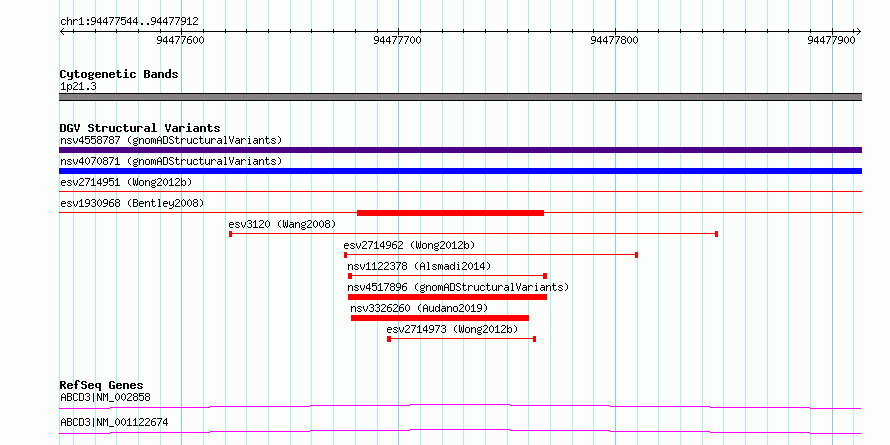Click the right end marker of esv2714962
Screen dimensions: 890x445
point(636,255)
